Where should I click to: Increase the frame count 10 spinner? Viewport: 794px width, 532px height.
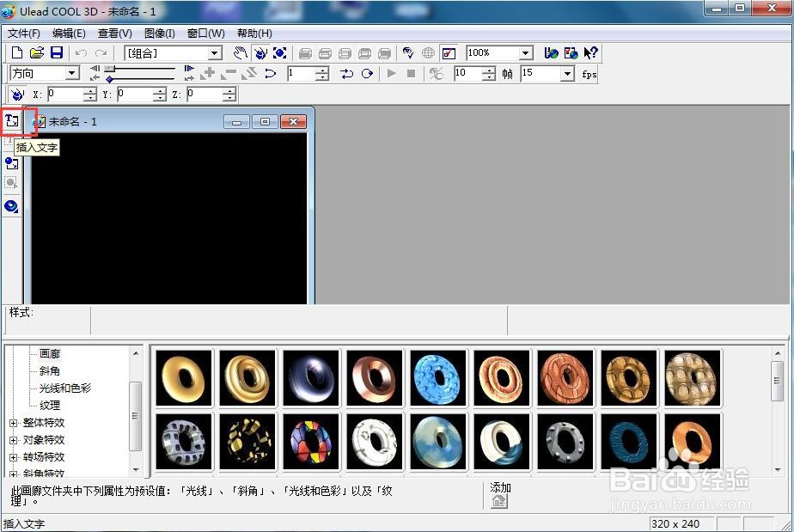tap(489, 70)
